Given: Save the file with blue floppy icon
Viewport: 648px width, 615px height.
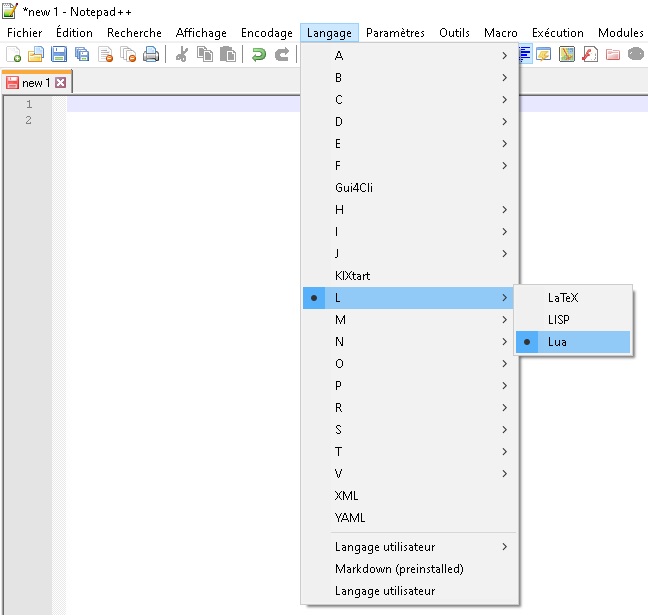Looking at the screenshot, I should pyautogui.click(x=59, y=54).
